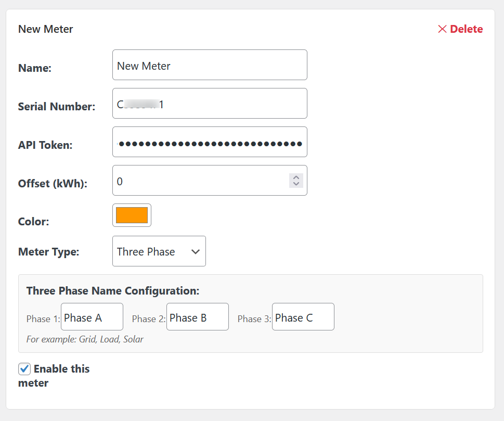Screen dimensions: 504x421
Task: Click the Phase 2 name field
Action: (x=197, y=317)
